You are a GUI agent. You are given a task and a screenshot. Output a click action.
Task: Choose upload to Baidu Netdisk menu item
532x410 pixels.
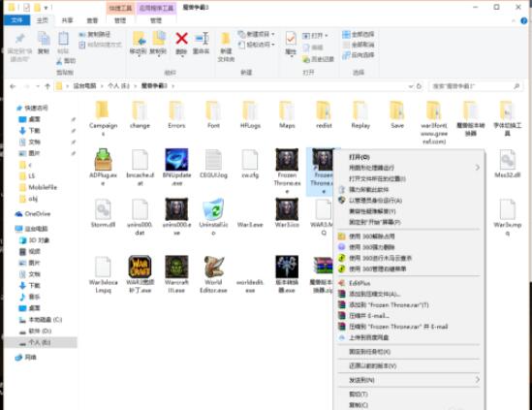(409, 337)
